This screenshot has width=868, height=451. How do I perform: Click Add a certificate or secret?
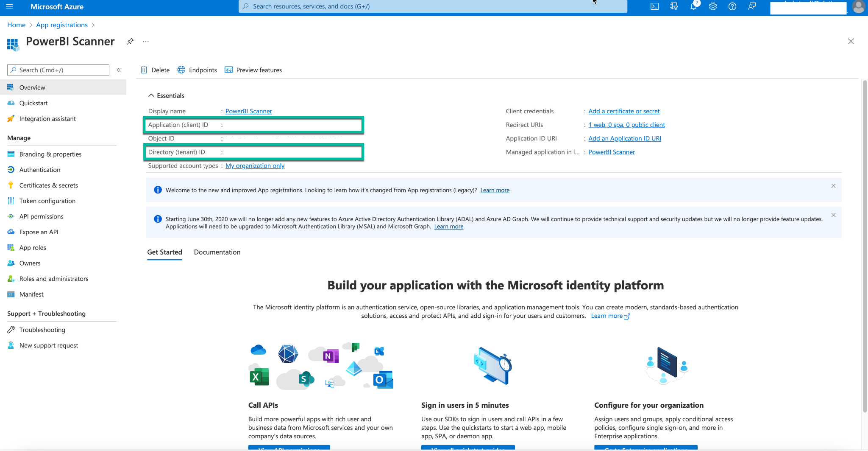tap(624, 111)
